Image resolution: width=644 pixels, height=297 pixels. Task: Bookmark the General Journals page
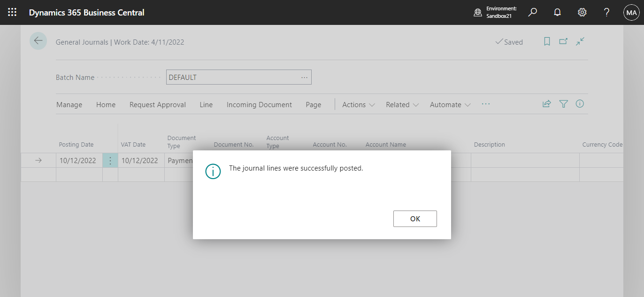pos(547,41)
